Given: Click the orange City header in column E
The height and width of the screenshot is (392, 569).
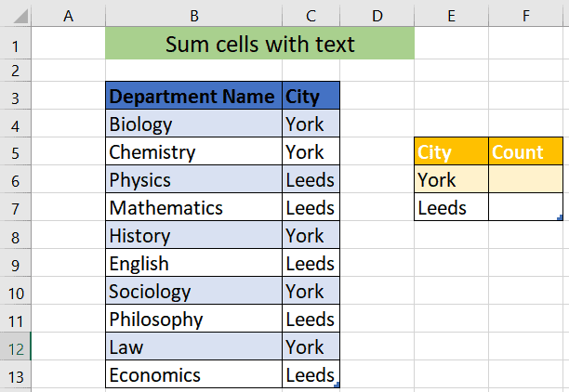Looking at the screenshot, I should 451,151.
